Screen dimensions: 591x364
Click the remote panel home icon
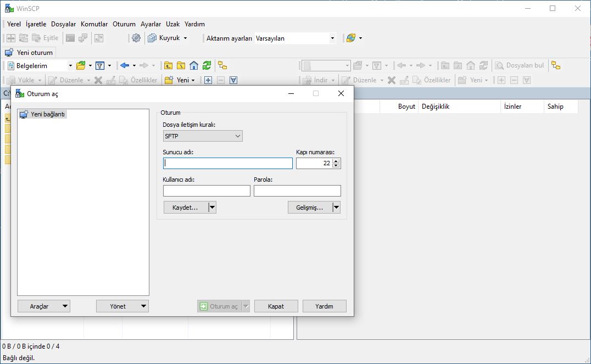click(470, 65)
